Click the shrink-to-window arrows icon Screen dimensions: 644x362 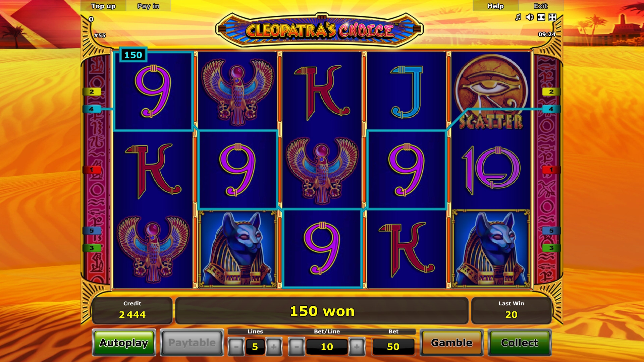click(x=552, y=17)
